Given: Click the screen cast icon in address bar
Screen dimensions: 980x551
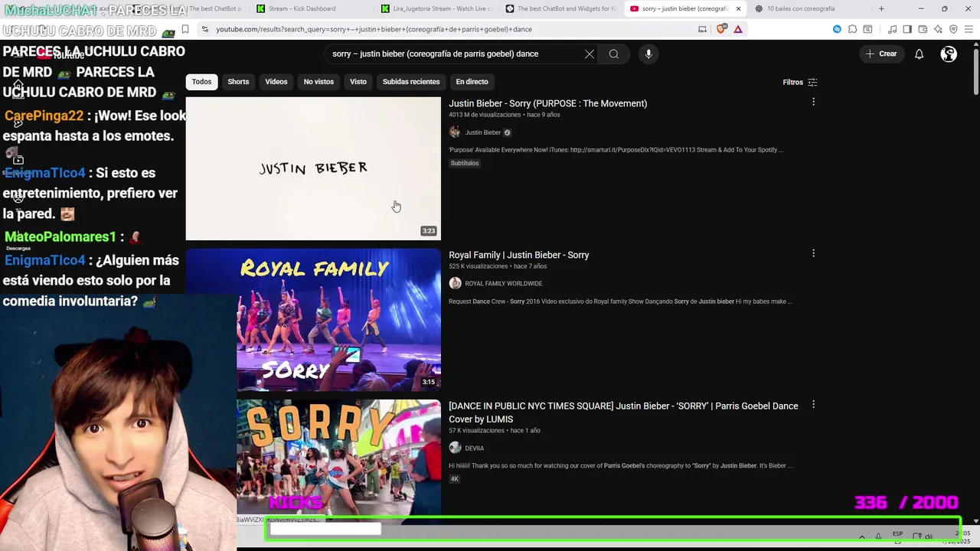Looking at the screenshot, I should tap(702, 29).
